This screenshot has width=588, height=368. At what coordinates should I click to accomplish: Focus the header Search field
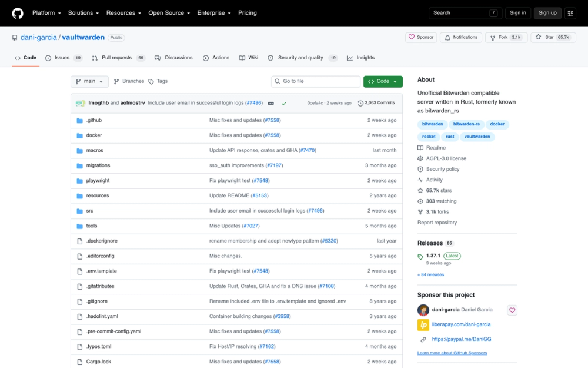point(465,13)
